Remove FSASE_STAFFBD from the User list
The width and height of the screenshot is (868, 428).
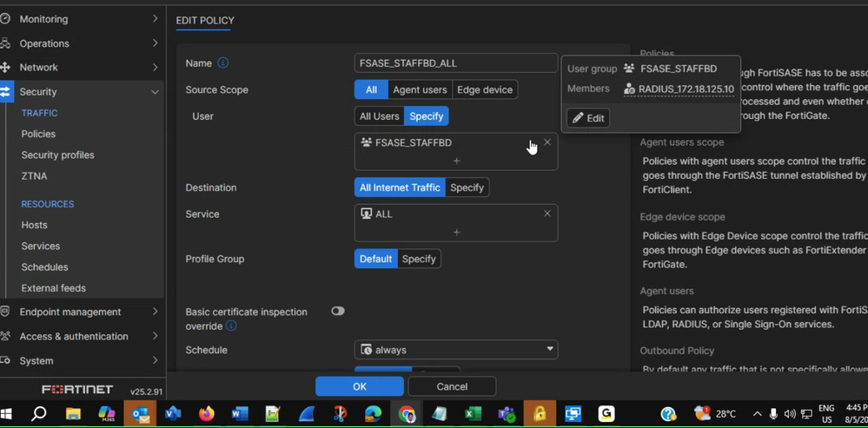(x=547, y=142)
